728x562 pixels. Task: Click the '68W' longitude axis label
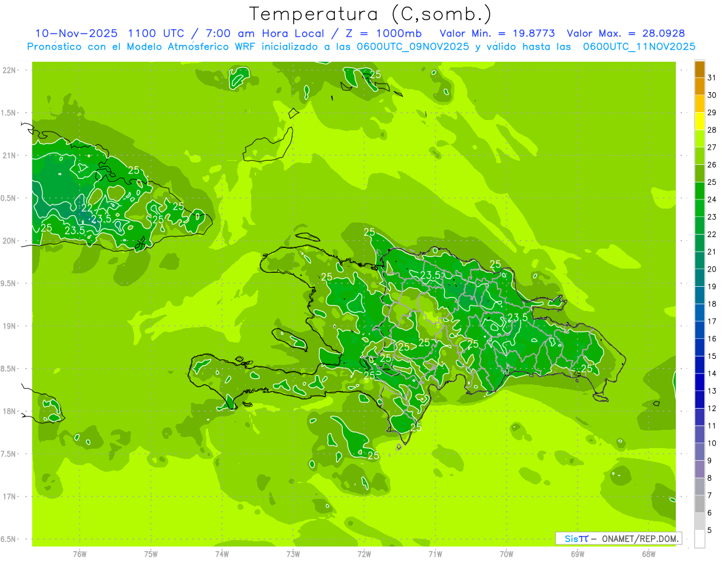click(x=649, y=554)
